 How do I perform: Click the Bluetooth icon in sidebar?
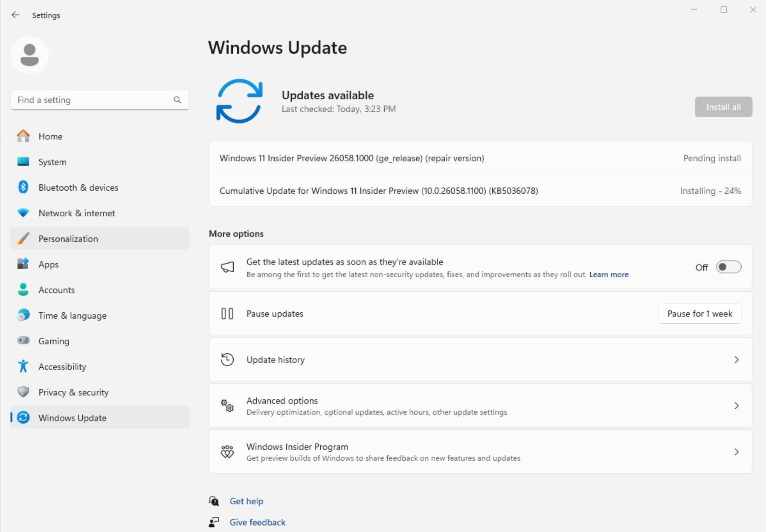(23, 187)
